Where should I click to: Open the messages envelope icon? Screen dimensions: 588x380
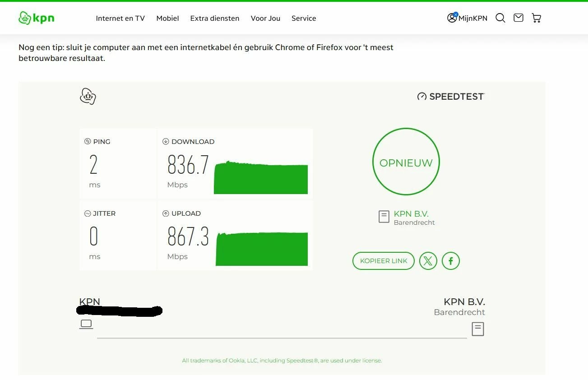tap(518, 18)
